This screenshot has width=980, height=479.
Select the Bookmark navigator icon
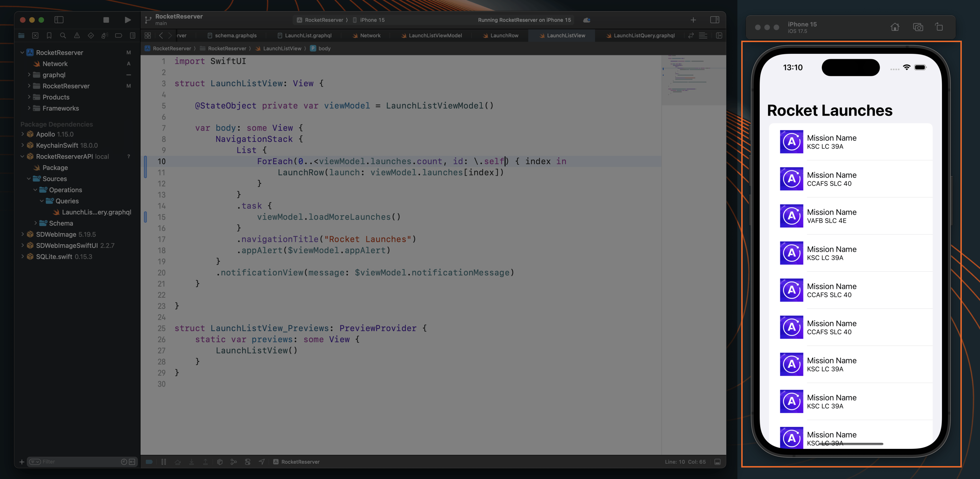point(49,35)
